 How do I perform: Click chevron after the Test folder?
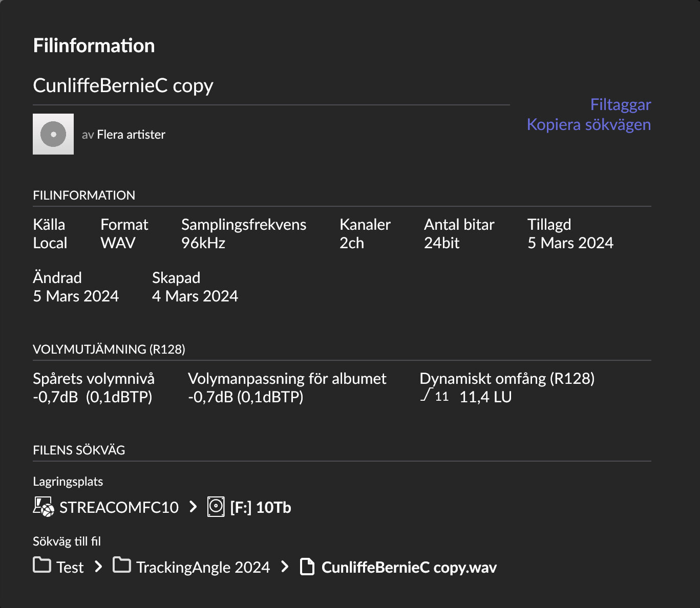click(x=98, y=567)
